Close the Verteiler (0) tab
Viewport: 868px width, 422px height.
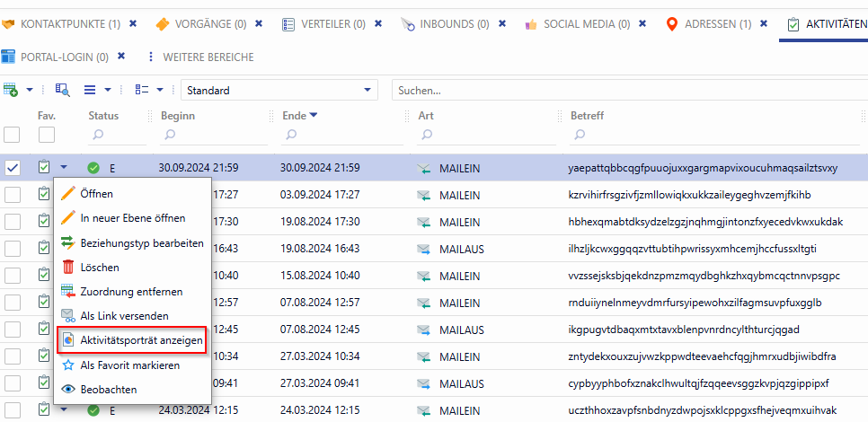[x=382, y=23]
